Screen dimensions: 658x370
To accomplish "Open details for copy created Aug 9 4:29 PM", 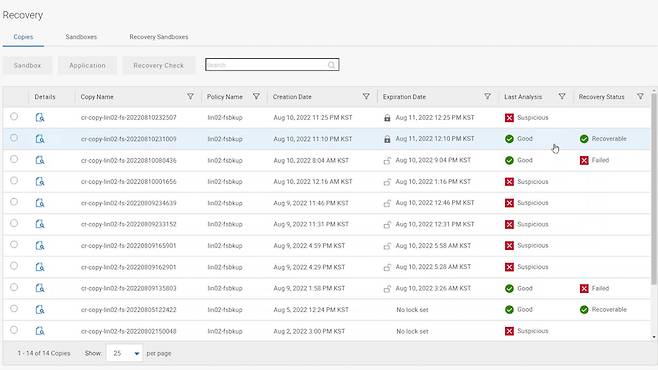I will click(40, 267).
